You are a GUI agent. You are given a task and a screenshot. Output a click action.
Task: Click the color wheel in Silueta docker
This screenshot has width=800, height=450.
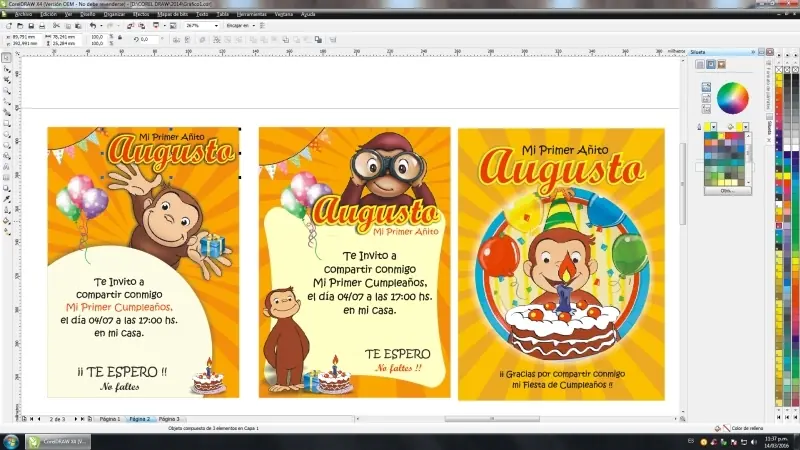pyautogui.click(x=733, y=98)
